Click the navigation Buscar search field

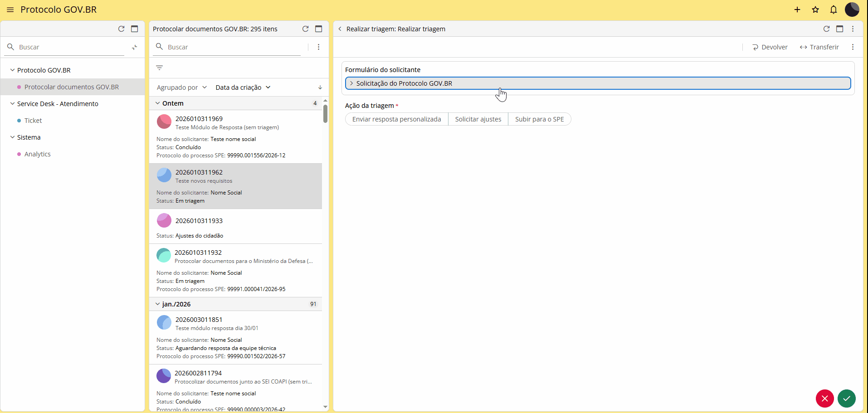pos(64,47)
